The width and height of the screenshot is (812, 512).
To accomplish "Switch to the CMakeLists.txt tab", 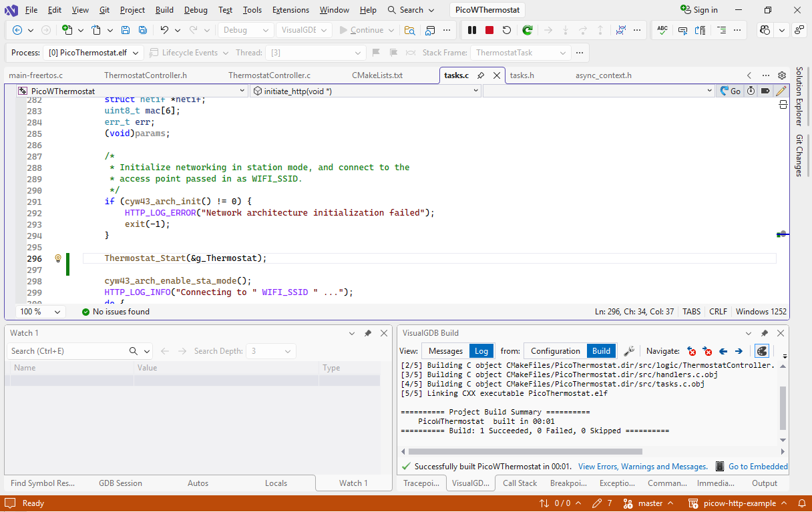I will [377, 75].
